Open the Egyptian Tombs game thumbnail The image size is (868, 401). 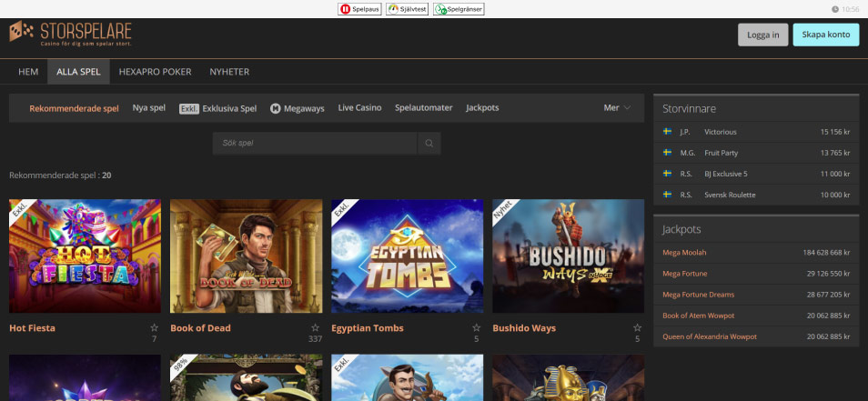(408, 256)
